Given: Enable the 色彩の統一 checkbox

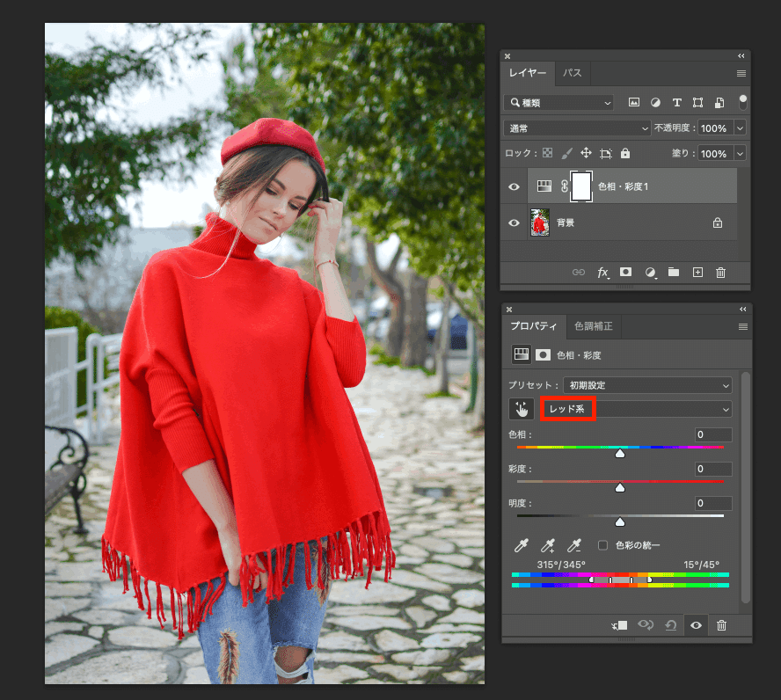Looking at the screenshot, I should [x=604, y=546].
